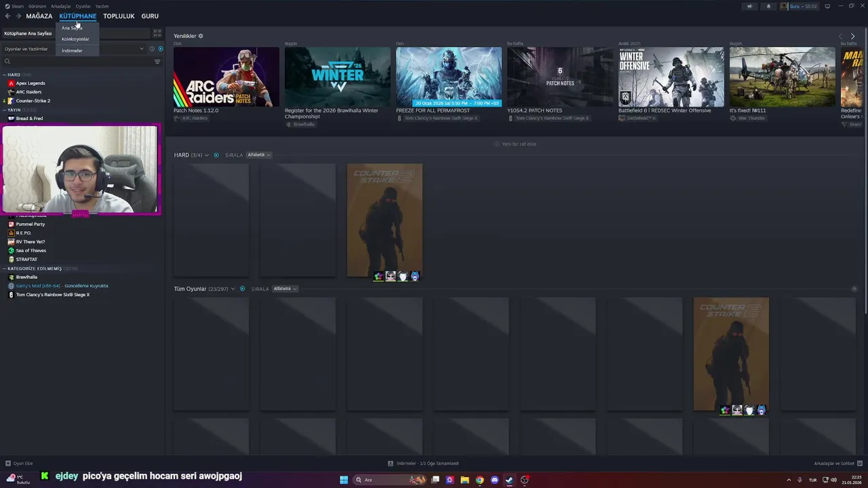Go forward with the Steam forward arrow
The width and height of the screenshot is (868, 488).
[x=18, y=16]
